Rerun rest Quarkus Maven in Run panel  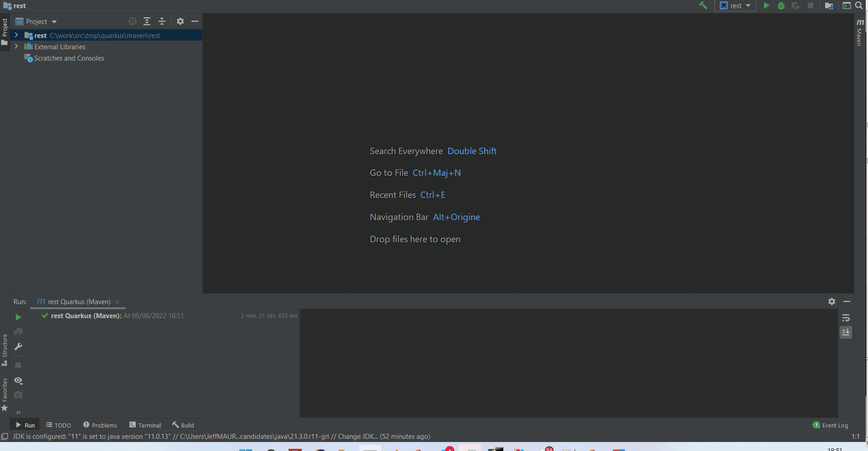click(x=18, y=317)
